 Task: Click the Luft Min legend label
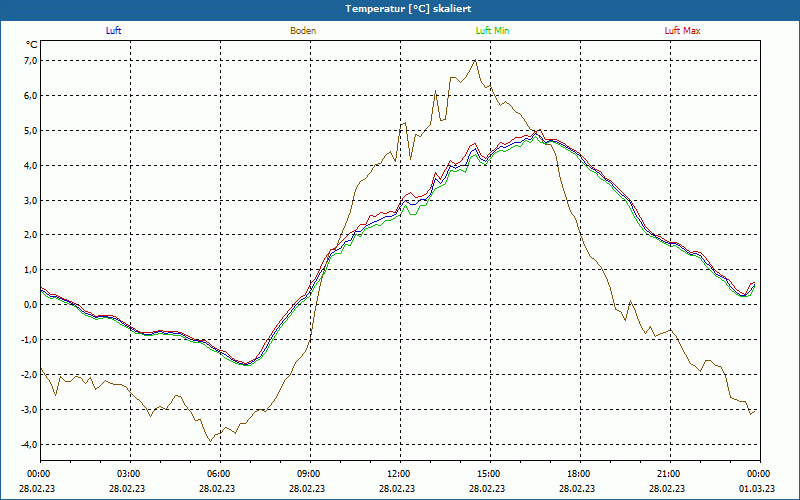[x=492, y=31]
